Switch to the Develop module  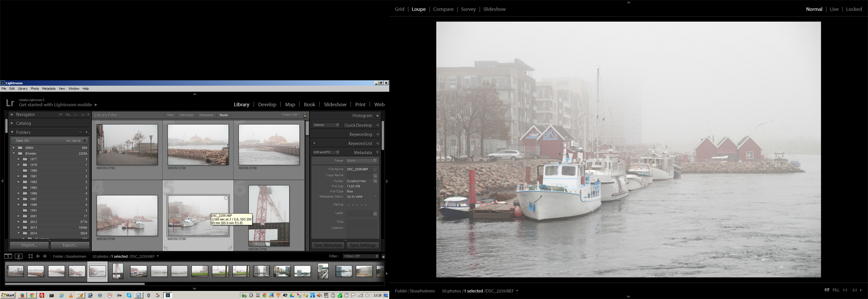click(x=267, y=104)
